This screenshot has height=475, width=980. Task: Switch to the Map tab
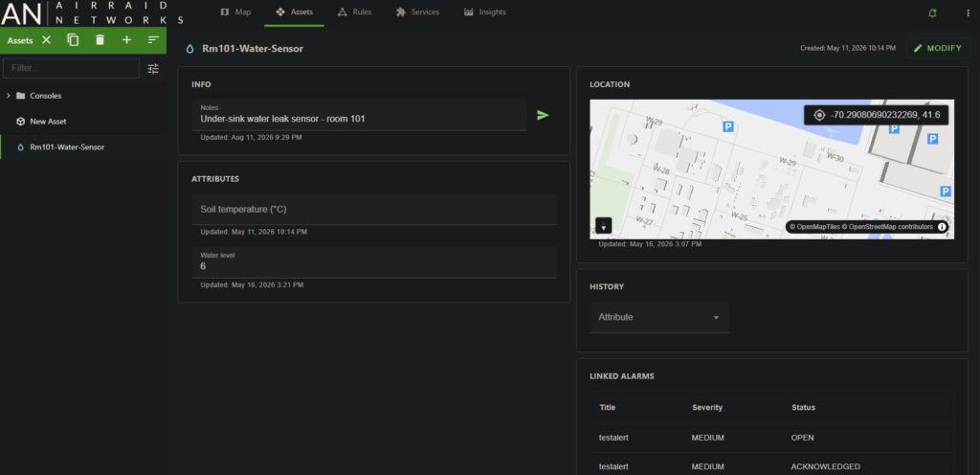[235, 12]
